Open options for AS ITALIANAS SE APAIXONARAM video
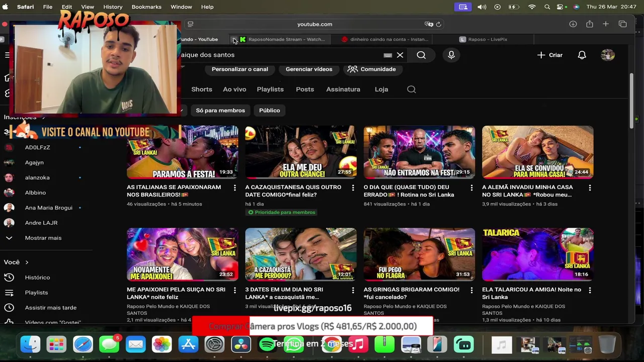 click(x=234, y=188)
